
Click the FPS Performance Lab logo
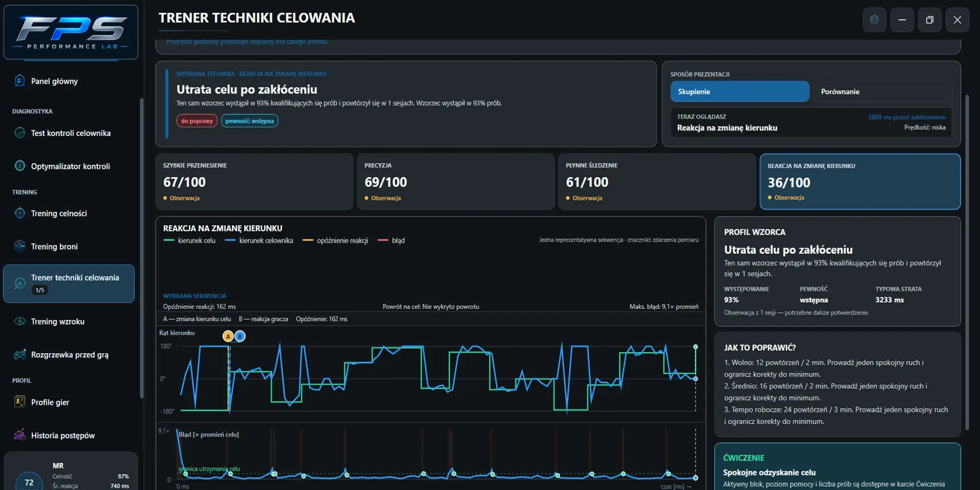coord(70,32)
